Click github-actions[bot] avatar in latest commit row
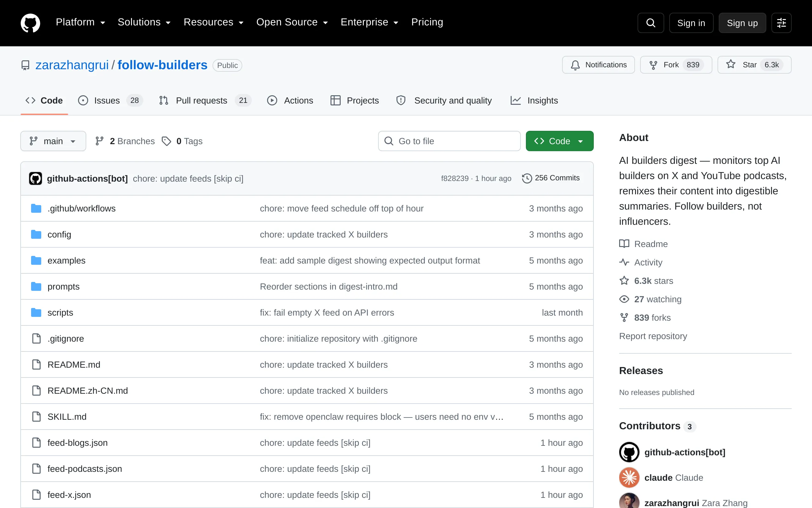 click(36, 178)
